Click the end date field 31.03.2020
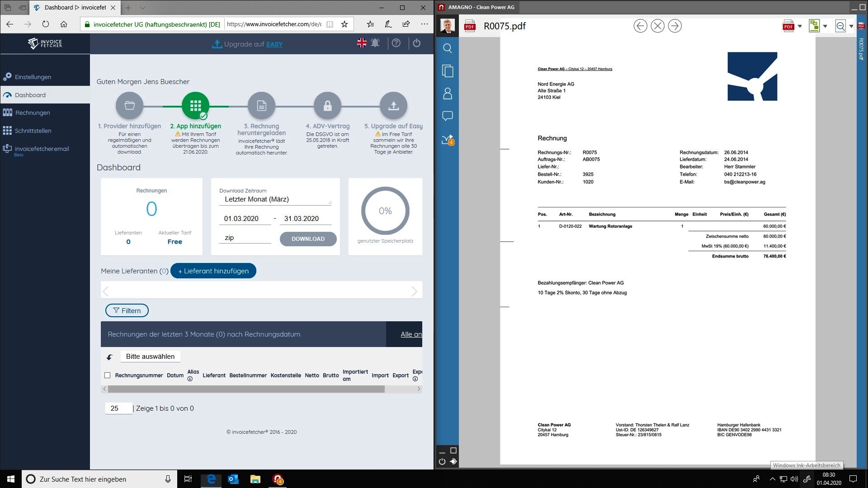 pyautogui.click(x=305, y=219)
